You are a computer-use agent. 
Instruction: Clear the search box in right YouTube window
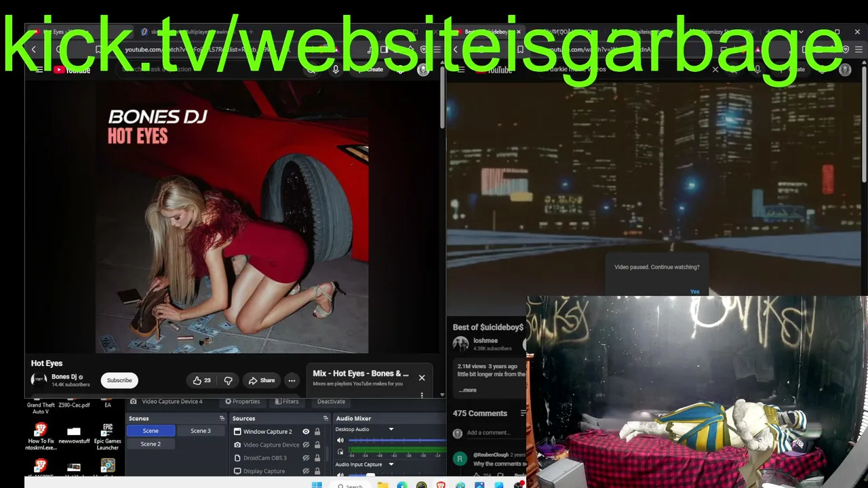tap(715, 69)
